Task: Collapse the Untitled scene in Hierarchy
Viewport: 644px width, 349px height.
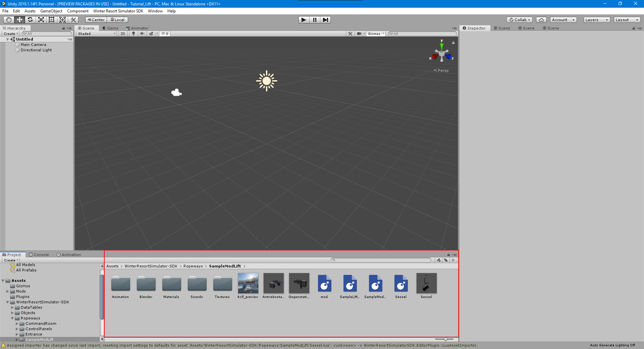Action: click(x=7, y=39)
